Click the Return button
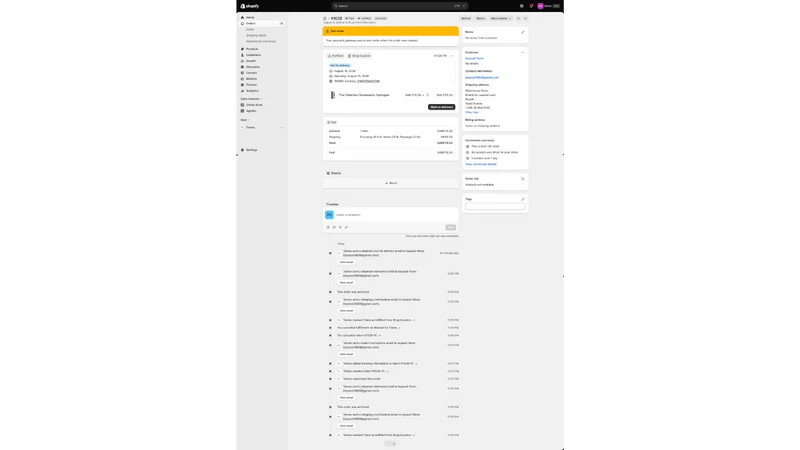The image size is (800, 450). 481,18
